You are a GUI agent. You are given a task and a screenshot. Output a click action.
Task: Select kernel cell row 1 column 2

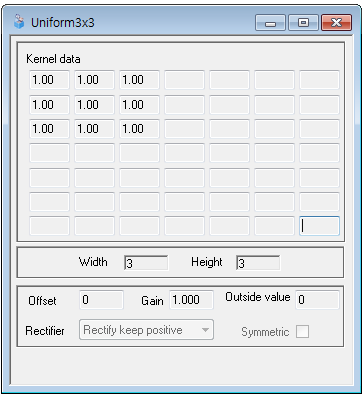tap(94, 80)
